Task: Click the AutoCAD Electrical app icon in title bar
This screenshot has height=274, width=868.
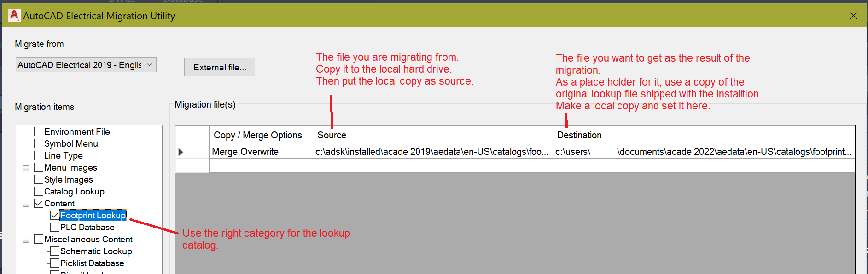Action: click(x=14, y=15)
